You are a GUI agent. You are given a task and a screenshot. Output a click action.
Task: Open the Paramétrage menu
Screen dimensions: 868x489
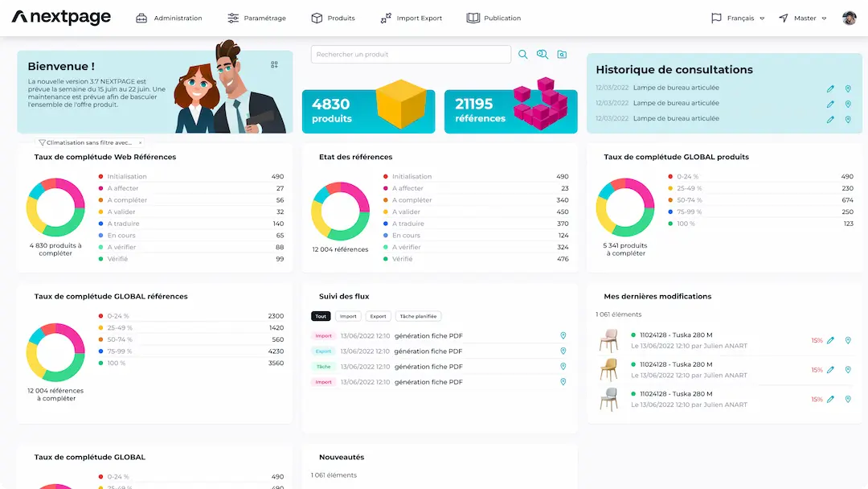256,18
